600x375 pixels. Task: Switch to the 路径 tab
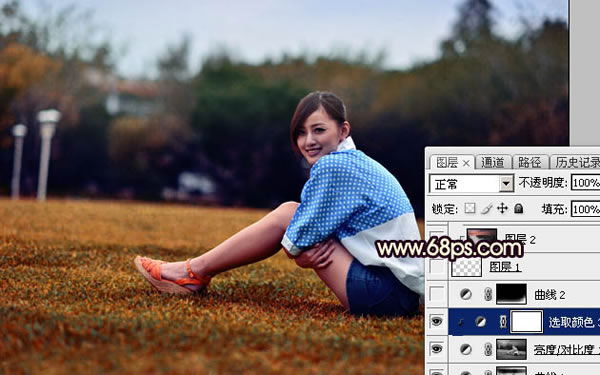pos(530,163)
